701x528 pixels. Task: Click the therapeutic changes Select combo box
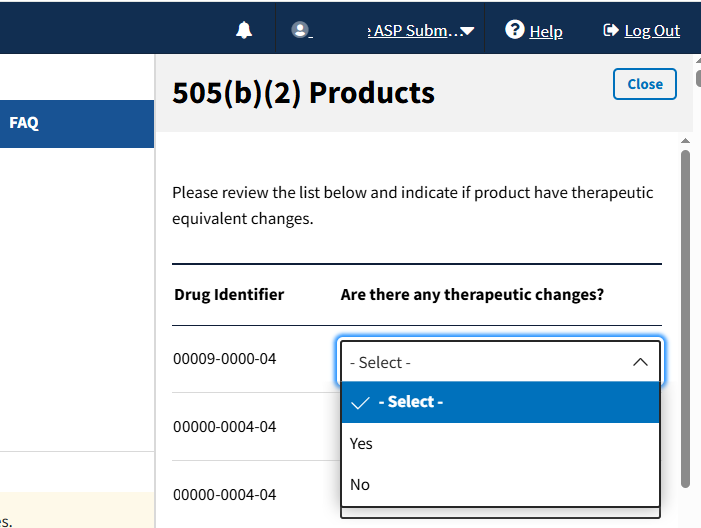pyautogui.click(x=490, y=362)
